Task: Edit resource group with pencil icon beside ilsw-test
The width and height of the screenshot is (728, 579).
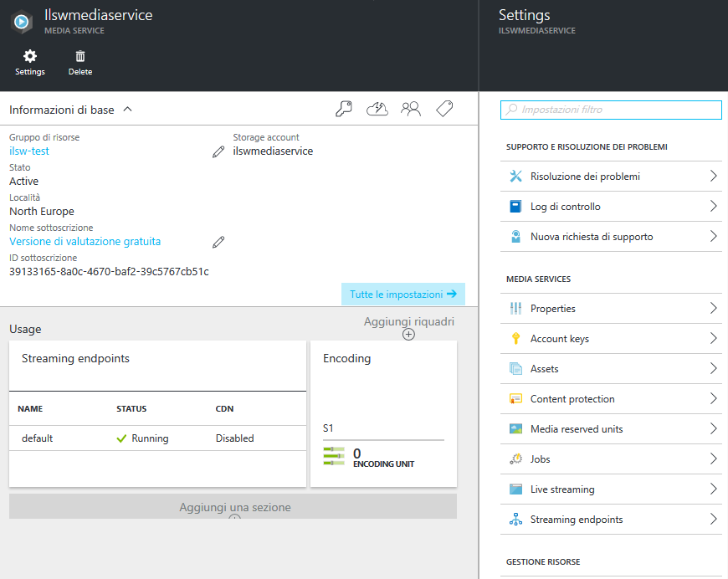Action: (x=218, y=151)
